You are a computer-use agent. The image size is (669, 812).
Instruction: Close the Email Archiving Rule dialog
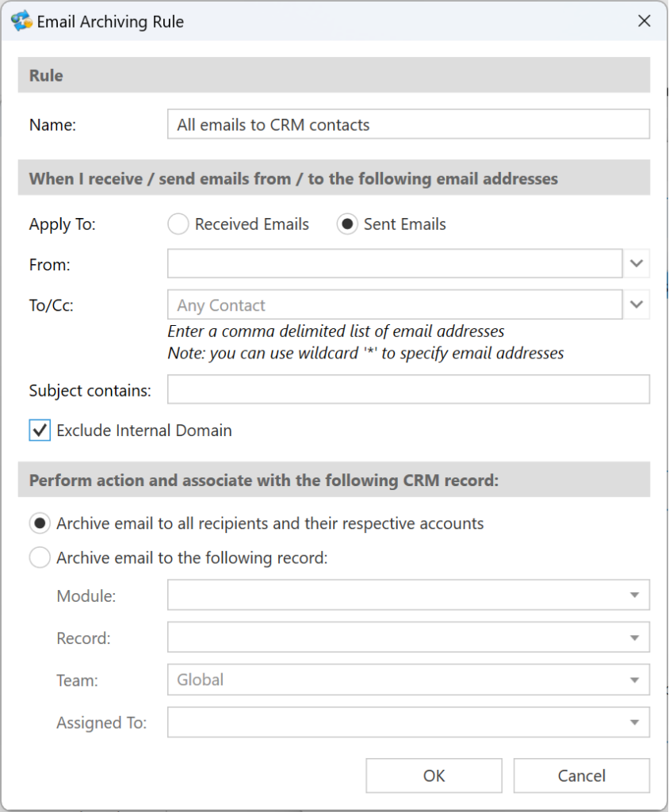click(644, 21)
